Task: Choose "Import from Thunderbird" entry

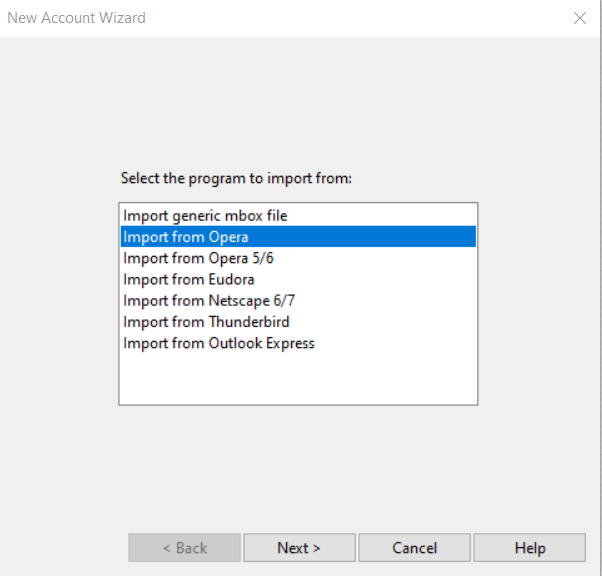Action: tap(298, 321)
